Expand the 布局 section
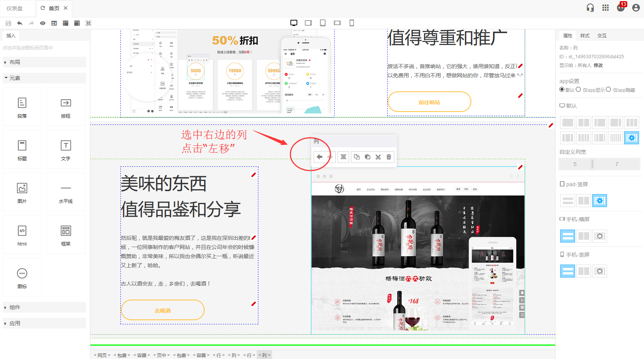The height and width of the screenshot is (359, 644). coord(15,62)
